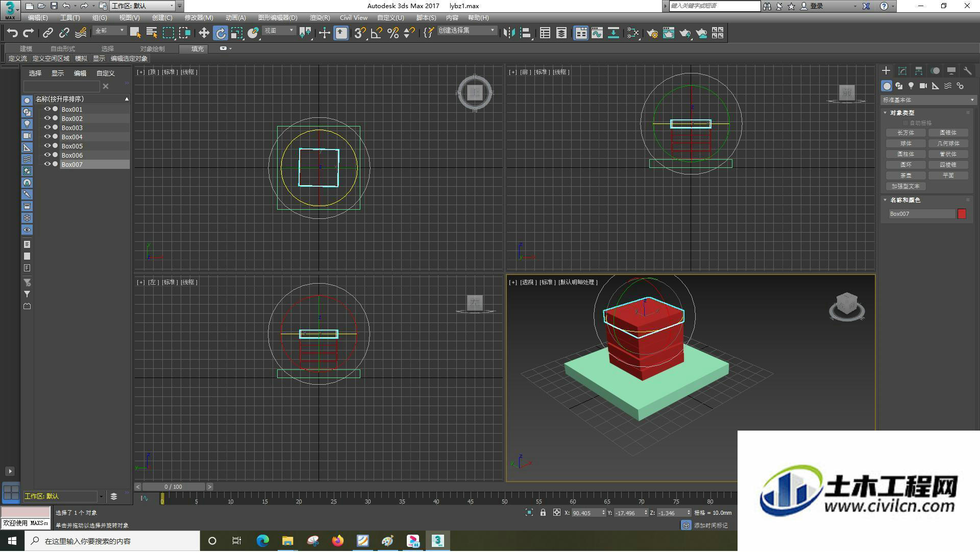Click the Unlink Selection chain icon
The width and height of the screenshot is (980, 552).
pos(64,33)
